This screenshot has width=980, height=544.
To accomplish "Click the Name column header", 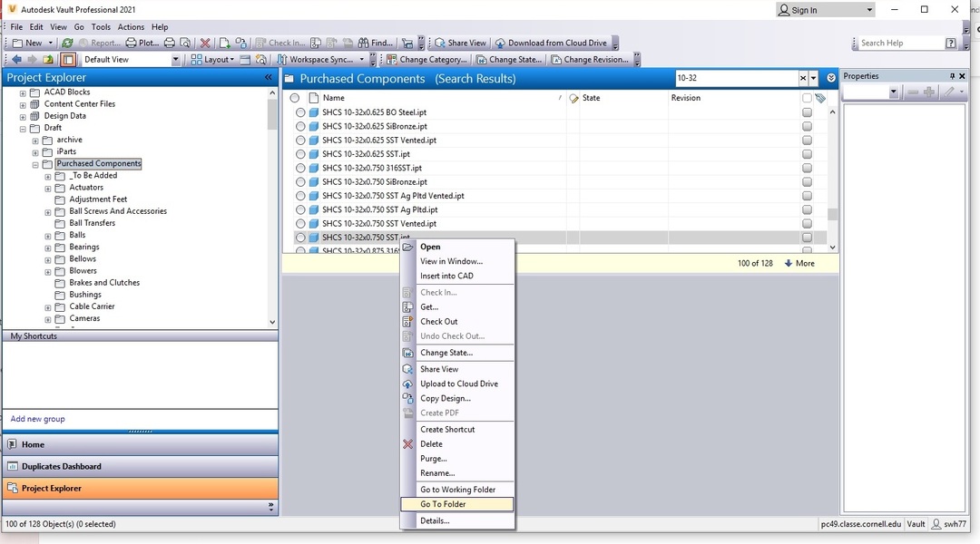I will pyautogui.click(x=334, y=98).
